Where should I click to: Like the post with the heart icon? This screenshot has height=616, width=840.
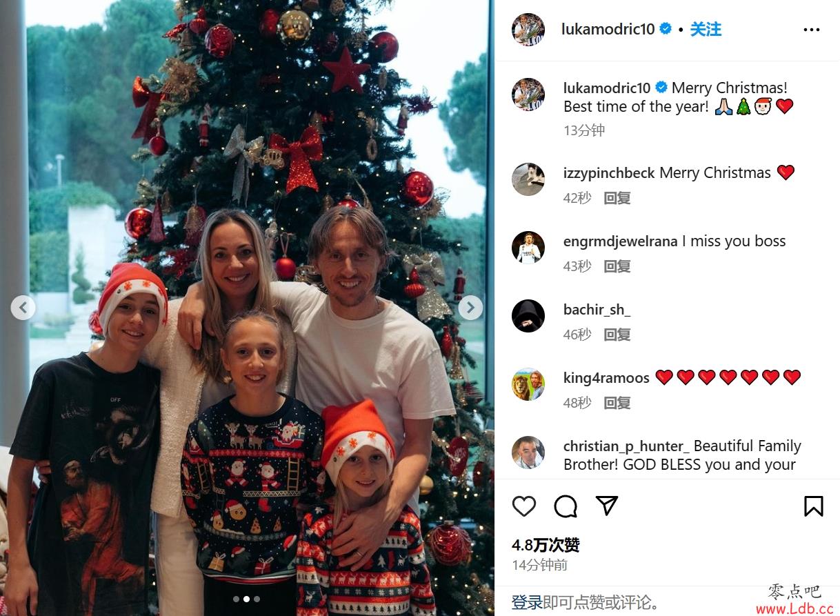524,506
